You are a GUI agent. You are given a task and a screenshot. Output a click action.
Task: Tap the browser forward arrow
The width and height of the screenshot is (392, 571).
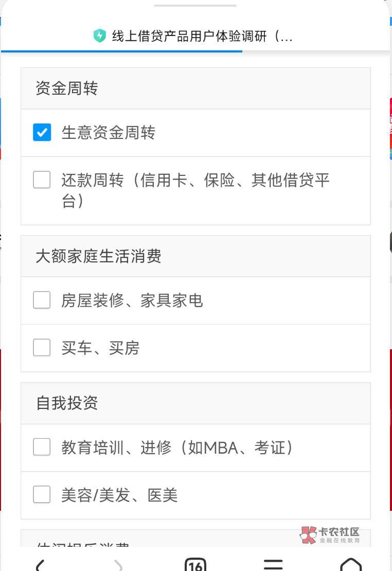[x=118, y=565]
